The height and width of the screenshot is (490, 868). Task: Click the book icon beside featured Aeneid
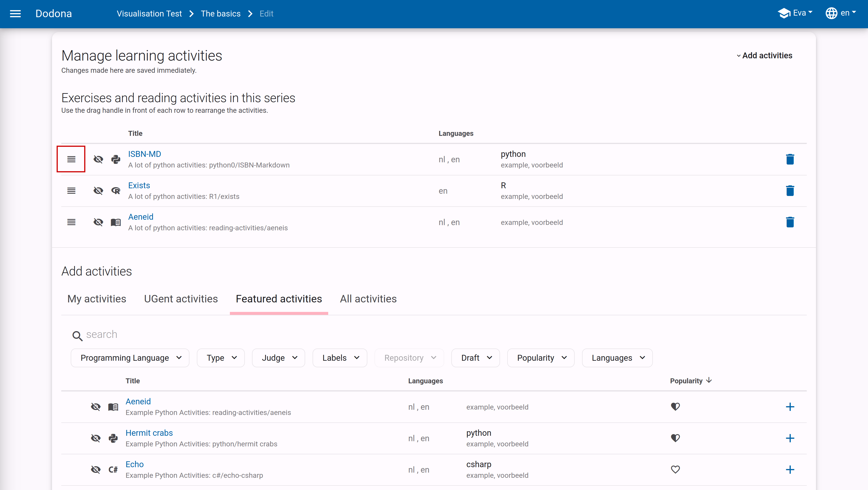point(113,407)
